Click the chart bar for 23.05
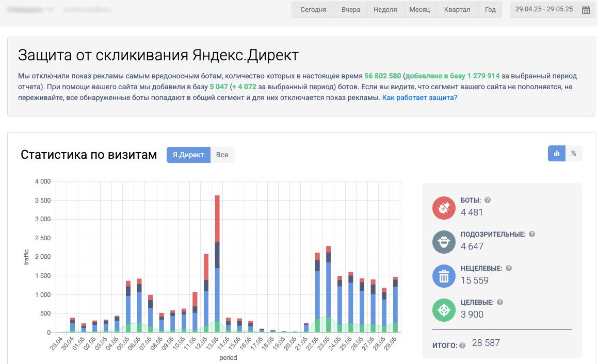 (x=328, y=289)
